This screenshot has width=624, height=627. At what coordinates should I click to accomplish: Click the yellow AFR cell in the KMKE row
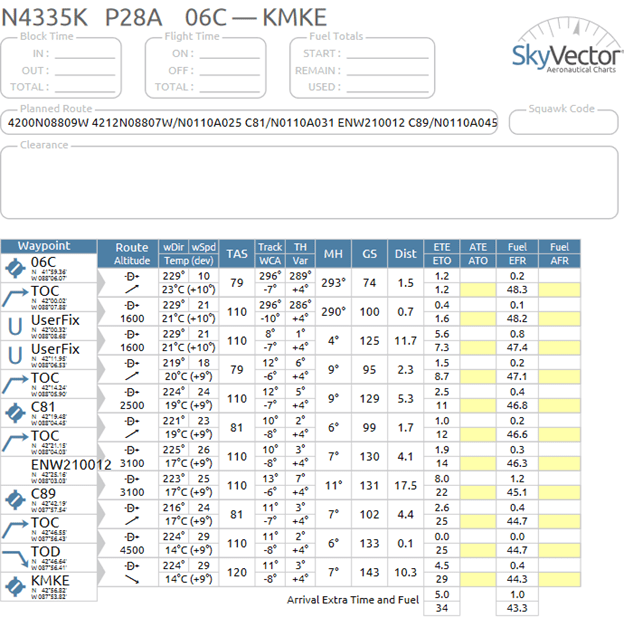point(559,579)
